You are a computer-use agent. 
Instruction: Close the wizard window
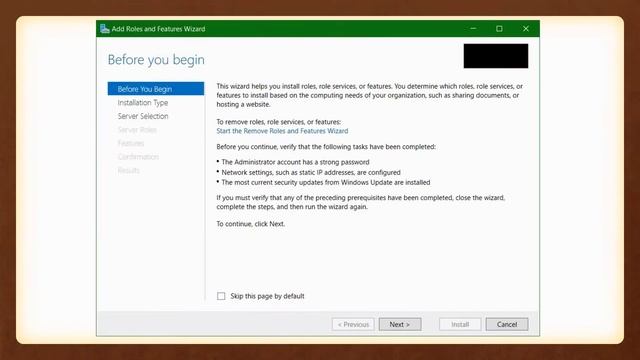[x=526, y=29]
